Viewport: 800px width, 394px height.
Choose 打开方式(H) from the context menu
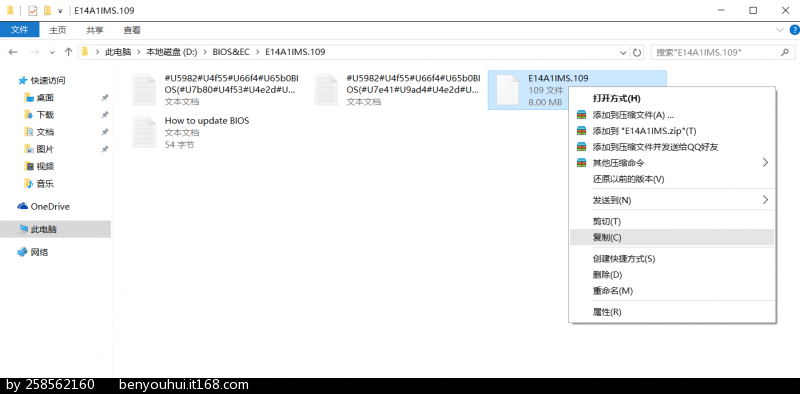pyautogui.click(x=672, y=98)
